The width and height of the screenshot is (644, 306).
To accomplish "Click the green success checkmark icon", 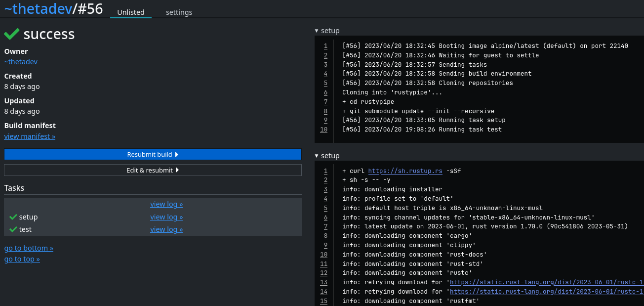I will click(12, 34).
